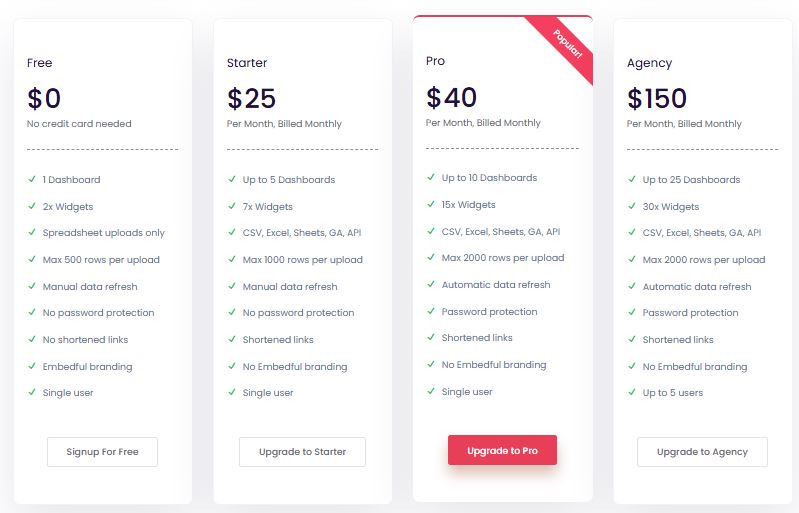Screen dimensions: 799x513
Task: Click the Agency plan heading
Action: 649,63
